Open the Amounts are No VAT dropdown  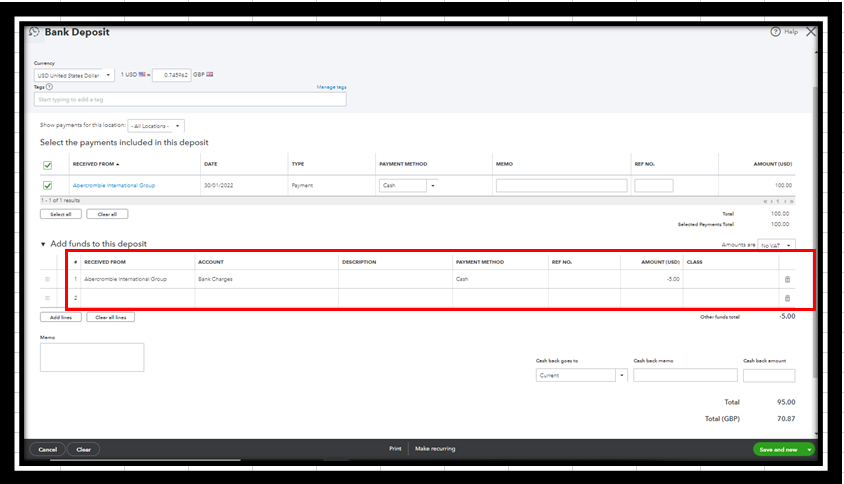[x=776, y=245]
